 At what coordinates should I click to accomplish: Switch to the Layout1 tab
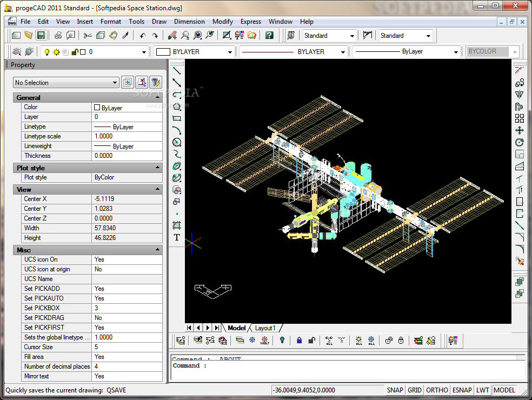[x=265, y=328]
